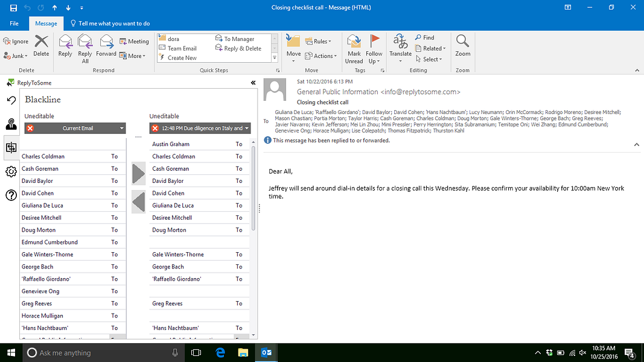Open the Tags group dialog launcher
The image size is (644, 362).
[x=383, y=71]
